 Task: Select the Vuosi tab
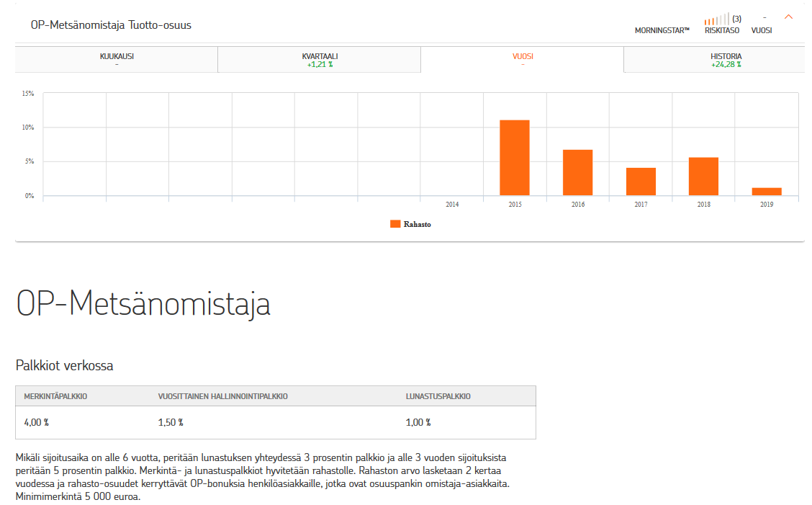[522, 60]
